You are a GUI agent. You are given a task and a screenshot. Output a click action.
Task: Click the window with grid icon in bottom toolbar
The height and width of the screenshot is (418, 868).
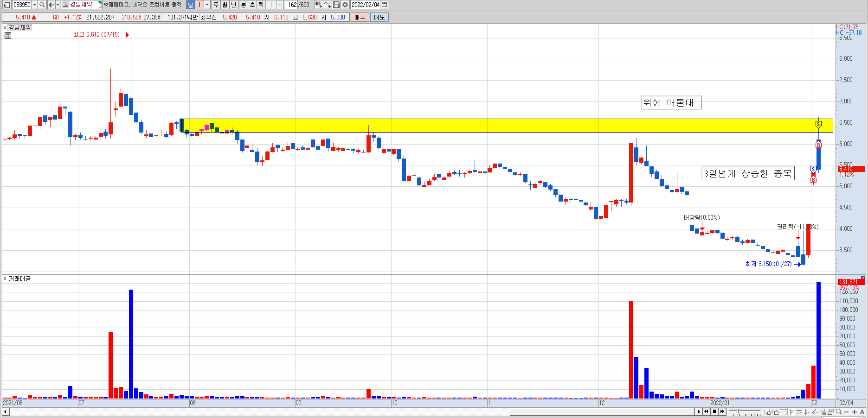(768, 412)
